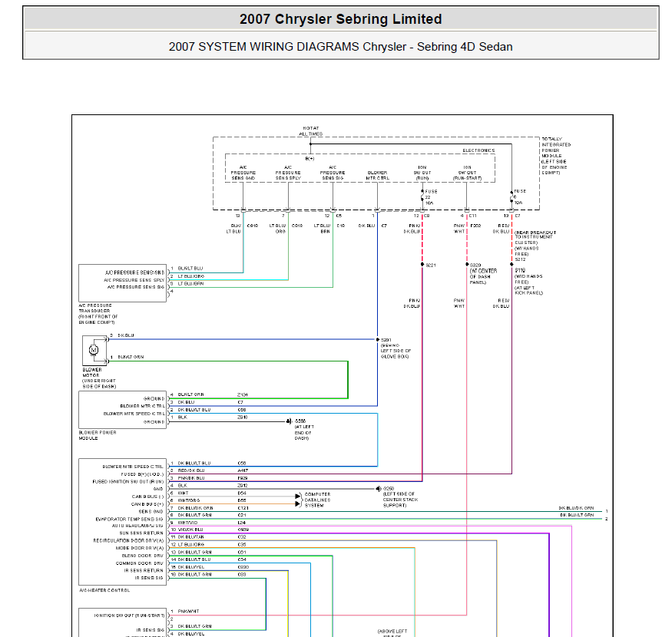Click 'BLK/LT BLU' at transducer pin 1
672x637 pixels.
pyautogui.click(x=190, y=269)
